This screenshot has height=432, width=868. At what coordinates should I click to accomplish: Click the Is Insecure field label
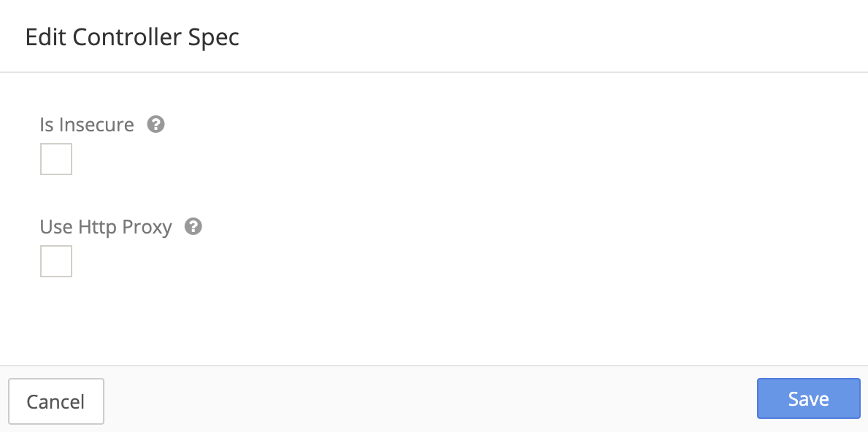coord(87,125)
